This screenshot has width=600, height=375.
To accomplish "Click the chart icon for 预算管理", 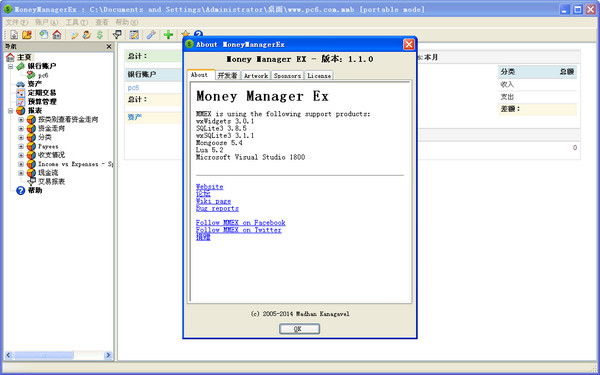I will click(x=20, y=101).
